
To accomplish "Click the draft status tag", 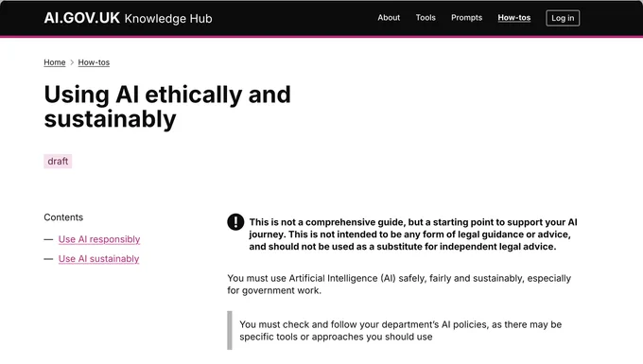I will (x=58, y=161).
